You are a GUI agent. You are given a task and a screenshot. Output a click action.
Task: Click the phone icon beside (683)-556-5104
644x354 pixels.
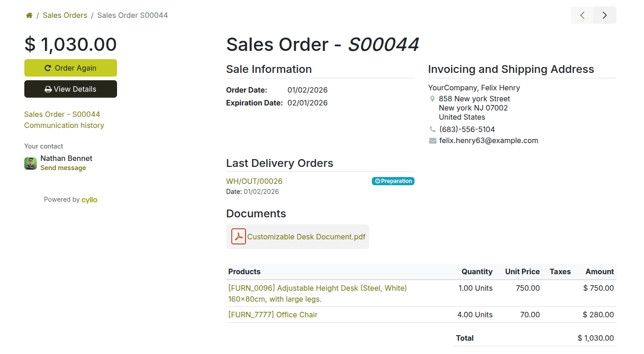pos(432,129)
